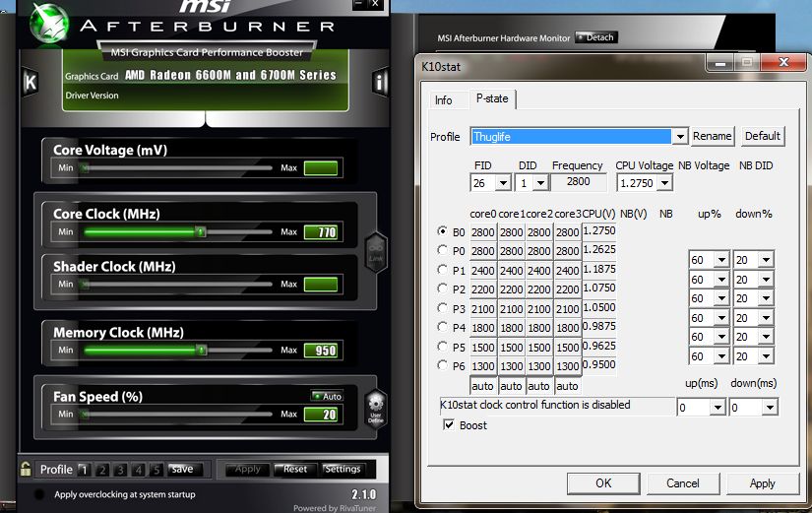The height and width of the screenshot is (513, 812).
Task: Open the Kombustor K side button
Action: (x=31, y=82)
